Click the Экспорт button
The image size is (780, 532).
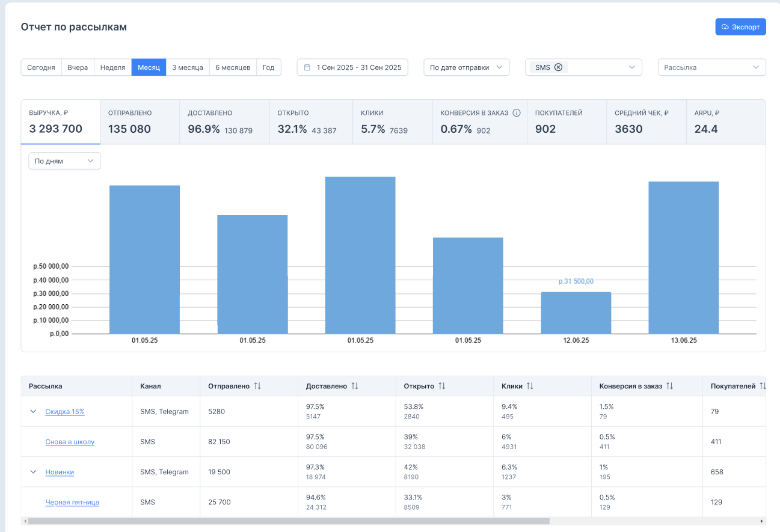click(x=740, y=27)
